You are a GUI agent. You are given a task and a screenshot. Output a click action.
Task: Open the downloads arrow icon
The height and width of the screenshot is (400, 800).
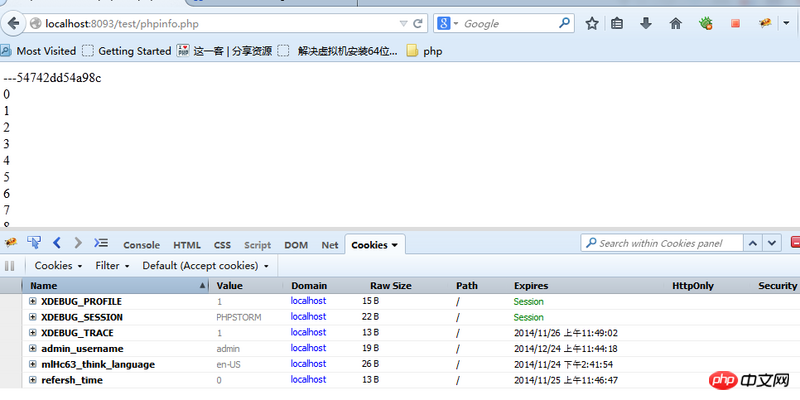click(x=647, y=23)
